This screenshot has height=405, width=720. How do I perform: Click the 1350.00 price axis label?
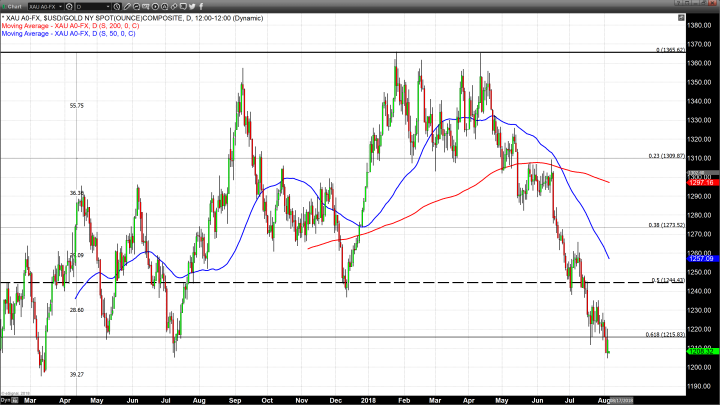pos(700,82)
